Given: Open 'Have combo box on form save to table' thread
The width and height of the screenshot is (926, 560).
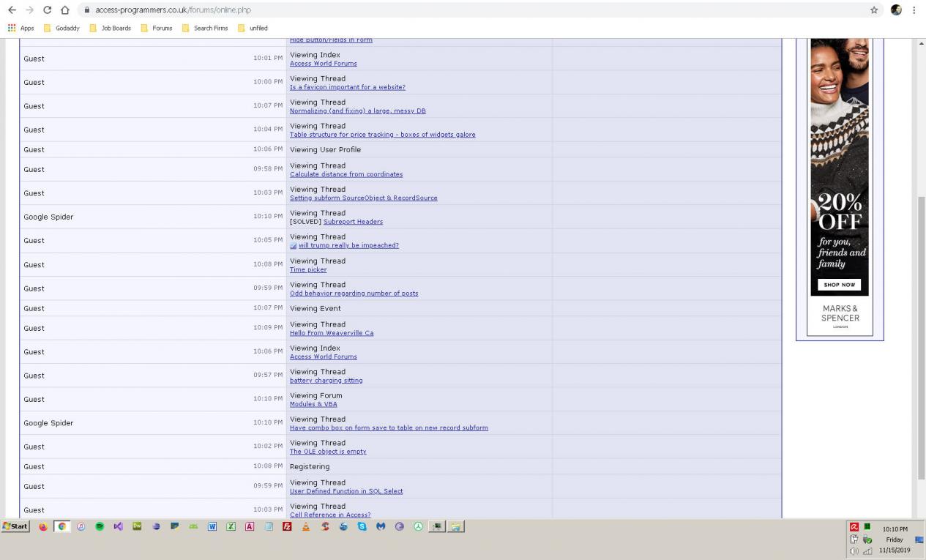Looking at the screenshot, I should pyautogui.click(x=389, y=428).
